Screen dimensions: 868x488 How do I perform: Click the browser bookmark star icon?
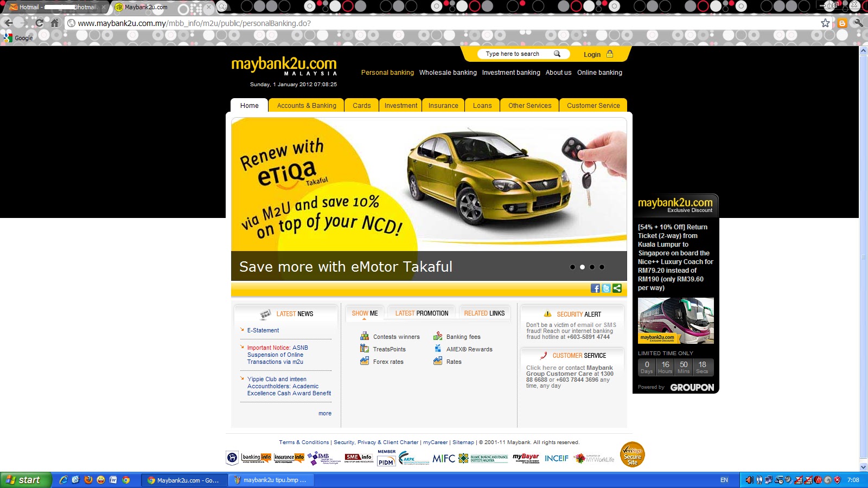pos(825,23)
